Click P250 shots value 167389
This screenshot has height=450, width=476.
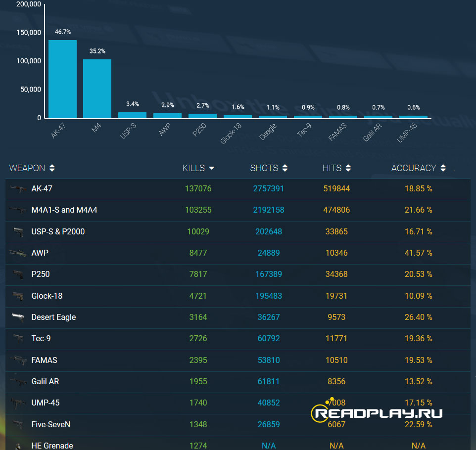[x=269, y=274]
